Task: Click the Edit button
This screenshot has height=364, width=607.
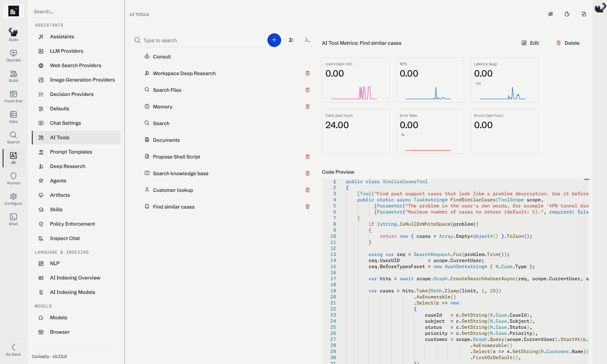Action: click(530, 43)
